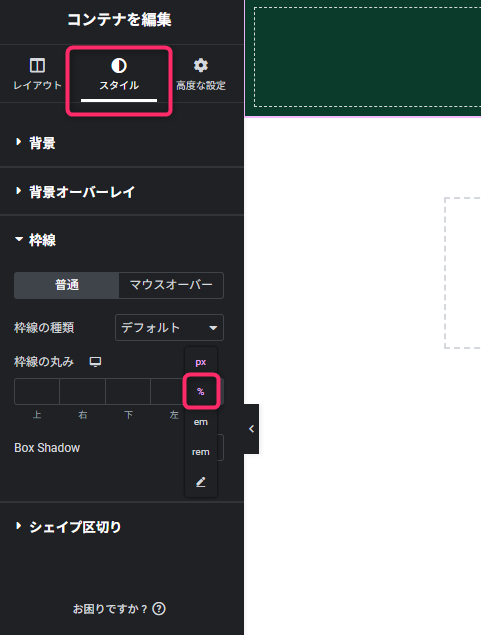Choose custom unit pencil icon in unit list

pos(201,482)
